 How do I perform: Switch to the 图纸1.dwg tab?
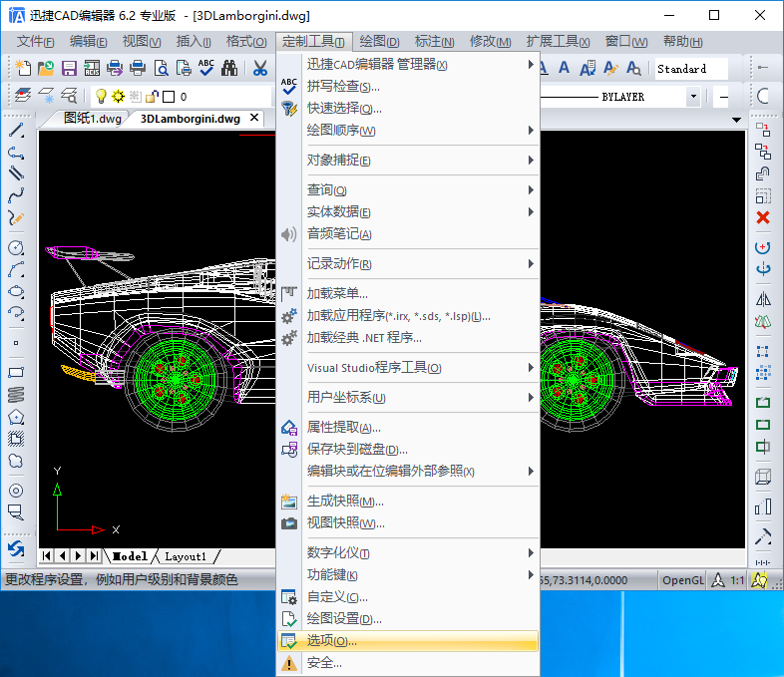coord(93,119)
